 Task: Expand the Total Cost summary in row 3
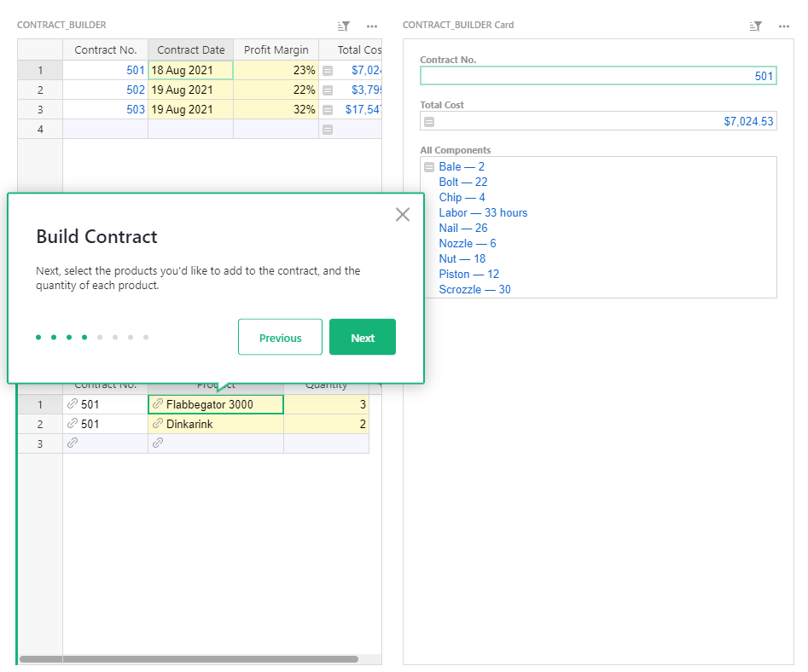(x=326, y=109)
